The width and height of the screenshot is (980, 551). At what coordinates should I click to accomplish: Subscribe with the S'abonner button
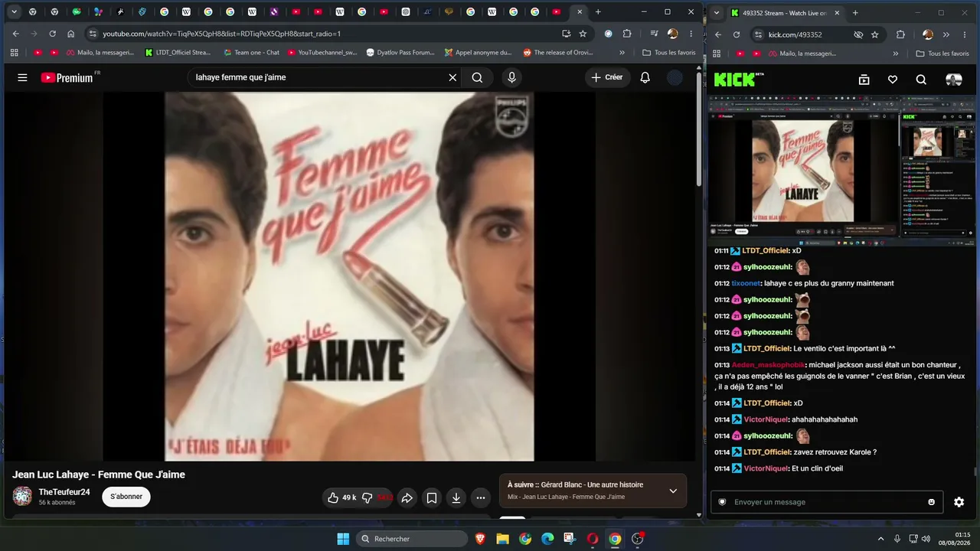pos(126,497)
